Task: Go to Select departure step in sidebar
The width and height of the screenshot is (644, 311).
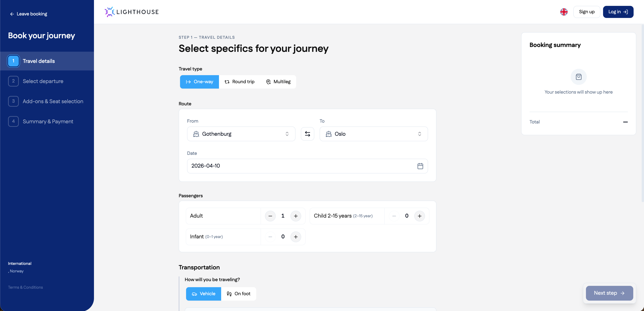Action: [43, 81]
